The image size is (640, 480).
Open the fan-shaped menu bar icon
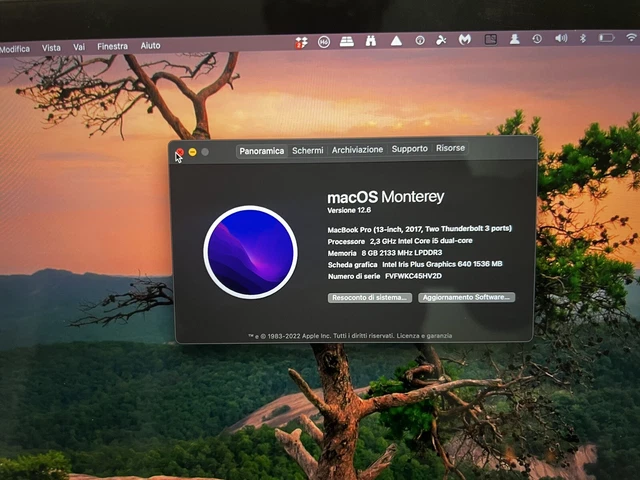(441, 40)
